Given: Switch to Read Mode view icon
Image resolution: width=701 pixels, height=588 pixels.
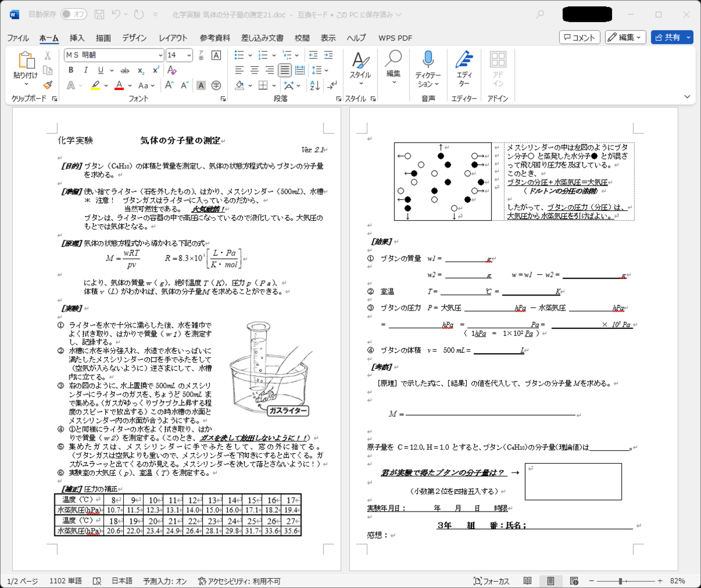Looking at the screenshot, I should (x=528, y=581).
